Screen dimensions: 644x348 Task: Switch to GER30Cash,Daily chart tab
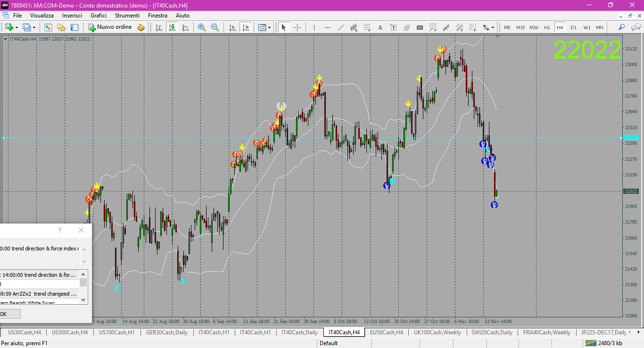pyautogui.click(x=167, y=332)
